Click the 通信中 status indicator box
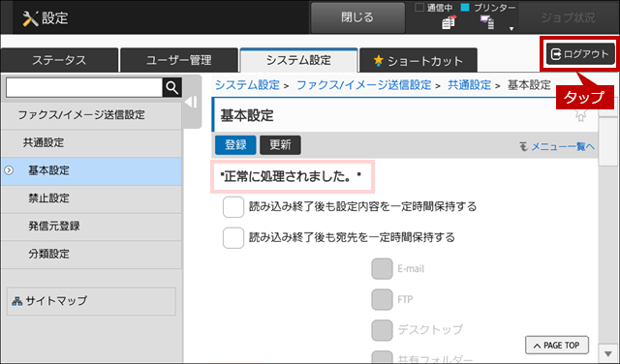Viewport: 620px width, 364px height. pos(419,8)
